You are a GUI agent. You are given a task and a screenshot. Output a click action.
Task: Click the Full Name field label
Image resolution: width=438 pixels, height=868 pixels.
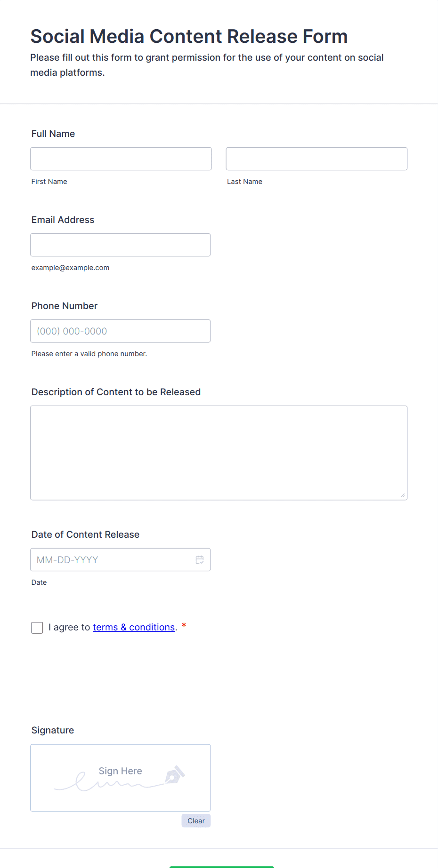click(x=53, y=134)
